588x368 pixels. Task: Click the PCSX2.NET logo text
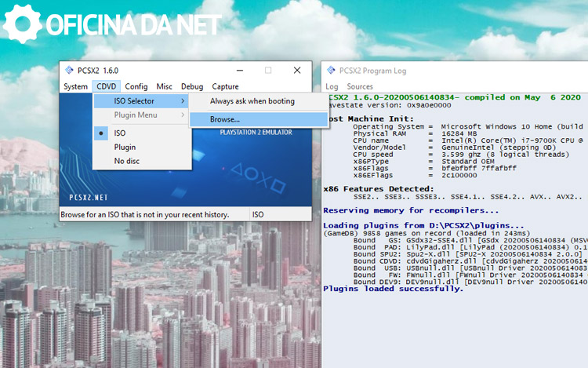click(89, 197)
